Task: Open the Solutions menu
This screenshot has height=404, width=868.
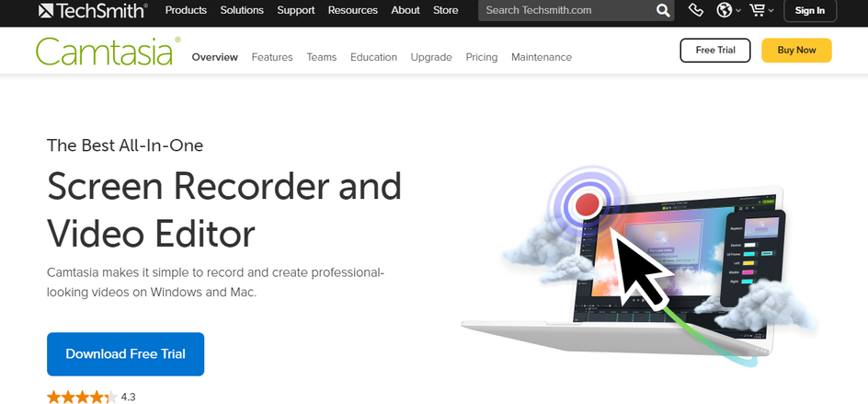Action: (x=242, y=10)
